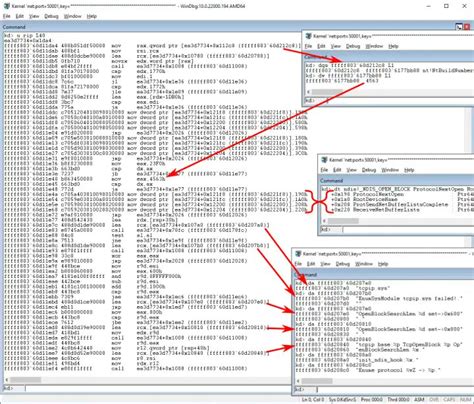
Task: Click the app icon of the NDIS_OPEN_BLOCK window
Action: tap(324, 160)
